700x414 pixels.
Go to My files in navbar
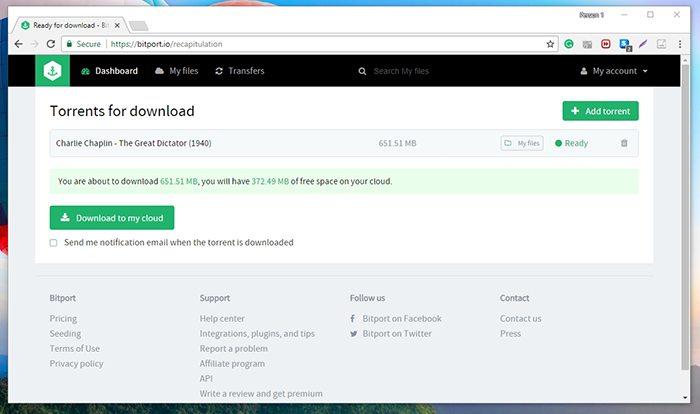point(176,71)
